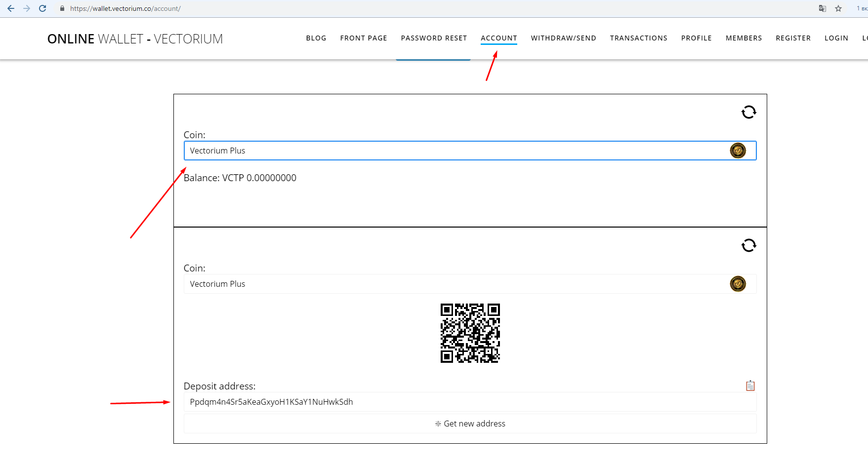
Task: View TRANSACTIONS page
Action: (639, 38)
